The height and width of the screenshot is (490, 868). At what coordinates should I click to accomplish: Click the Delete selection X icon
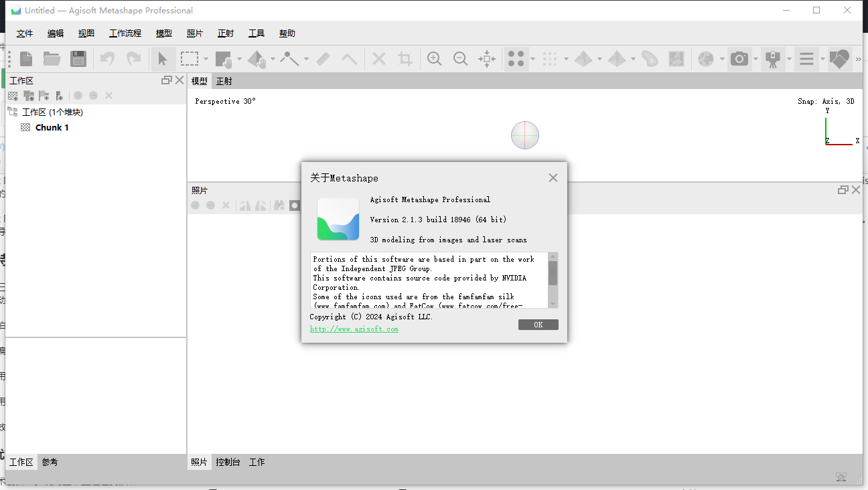(x=379, y=59)
